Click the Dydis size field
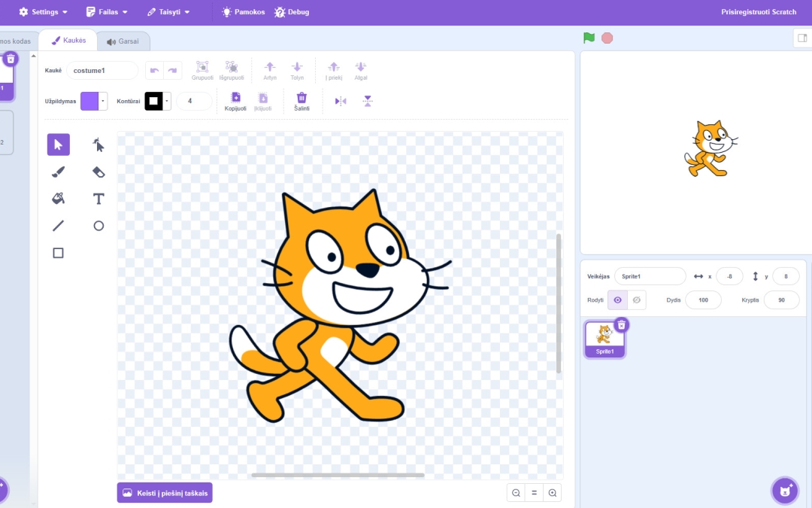Image resolution: width=812 pixels, height=508 pixels. [x=703, y=300]
